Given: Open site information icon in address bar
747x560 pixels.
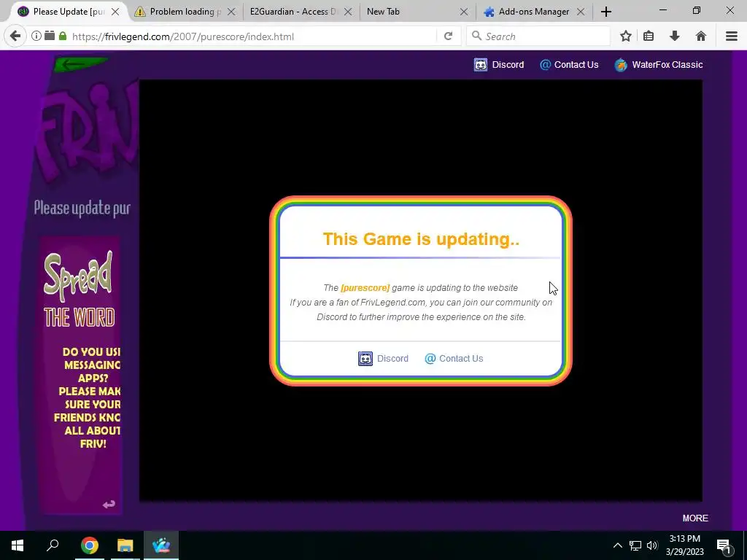Looking at the screenshot, I should pyautogui.click(x=36, y=36).
